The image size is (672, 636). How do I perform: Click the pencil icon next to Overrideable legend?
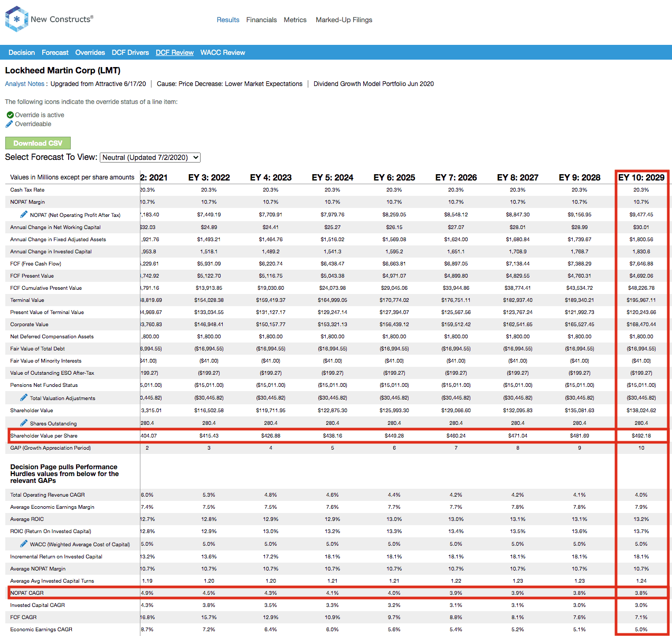click(x=9, y=124)
